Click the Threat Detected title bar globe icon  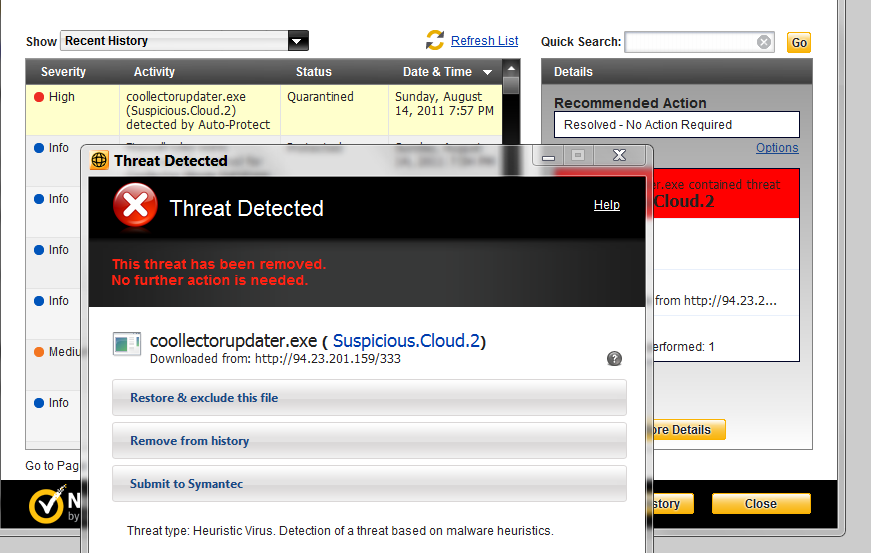coord(99,160)
